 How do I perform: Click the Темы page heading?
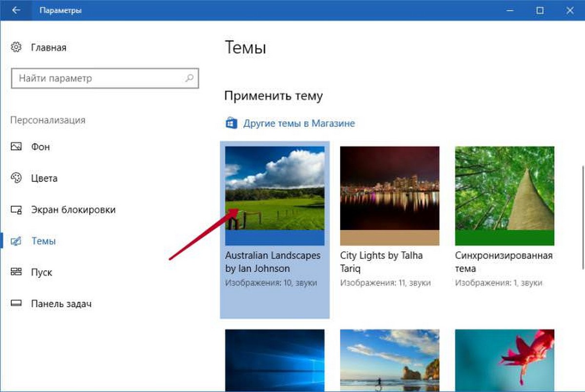(245, 48)
